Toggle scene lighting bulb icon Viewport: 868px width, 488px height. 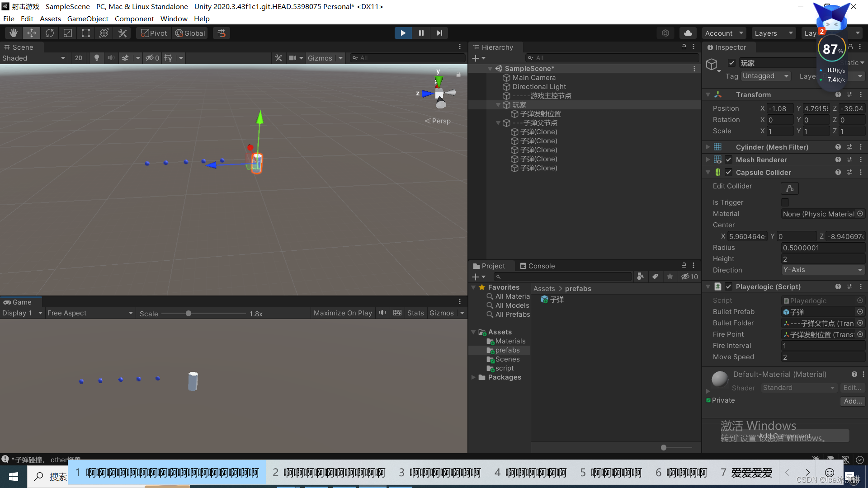(96, 58)
